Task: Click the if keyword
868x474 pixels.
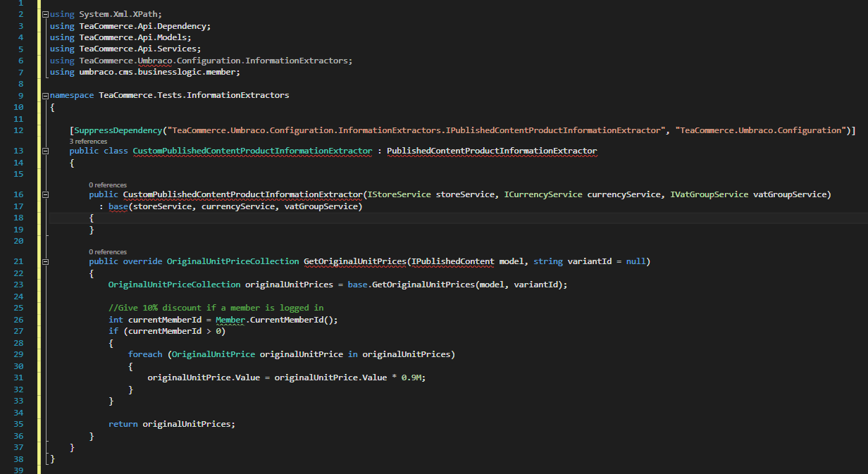Action: [113, 331]
